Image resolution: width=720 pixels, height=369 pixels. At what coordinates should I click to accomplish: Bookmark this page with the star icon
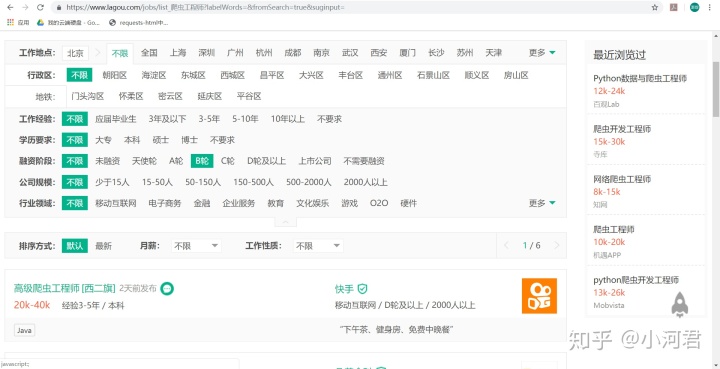point(655,7)
